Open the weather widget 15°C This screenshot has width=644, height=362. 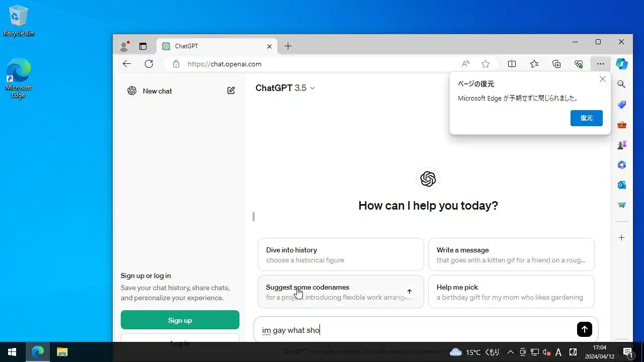(x=474, y=352)
